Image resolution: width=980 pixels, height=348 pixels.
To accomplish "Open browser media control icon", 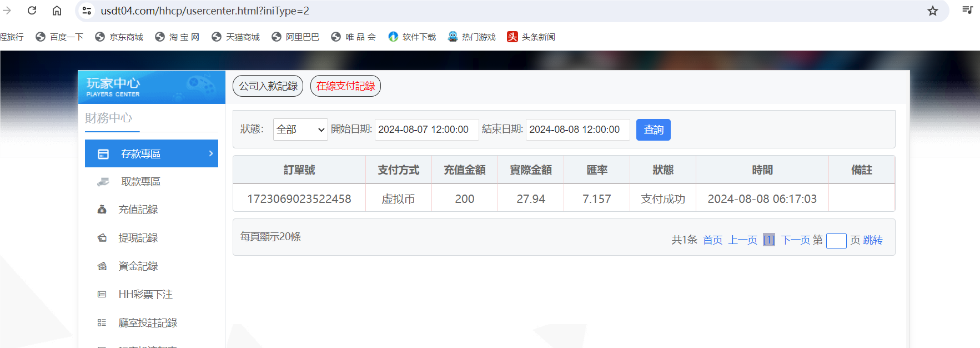I will [x=967, y=10].
